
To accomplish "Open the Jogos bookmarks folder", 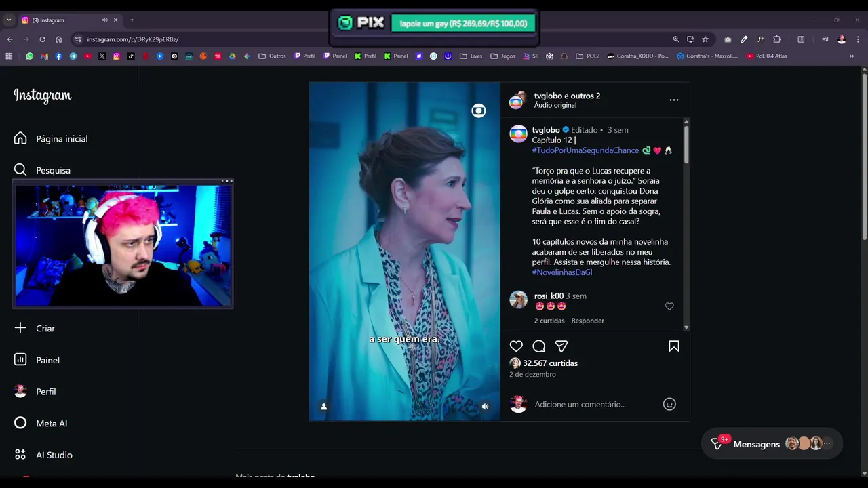I will coord(503,56).
